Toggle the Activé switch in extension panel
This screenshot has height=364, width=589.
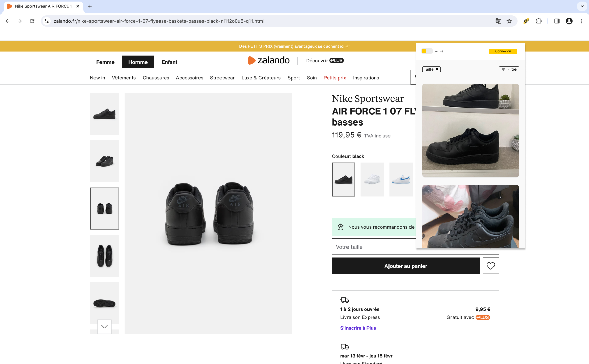(427, 51)
